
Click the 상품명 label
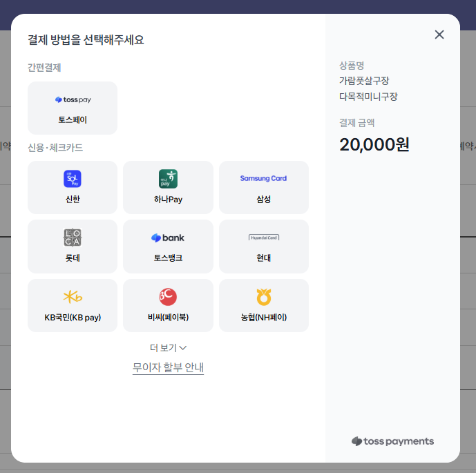click(352, 65)
